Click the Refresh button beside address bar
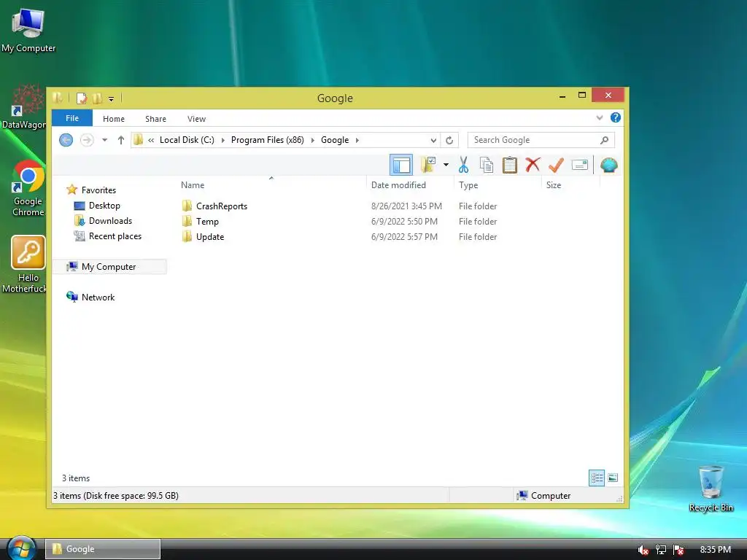Image resolution: width=747 pixels, height=560 pixels. click(449, 140)
